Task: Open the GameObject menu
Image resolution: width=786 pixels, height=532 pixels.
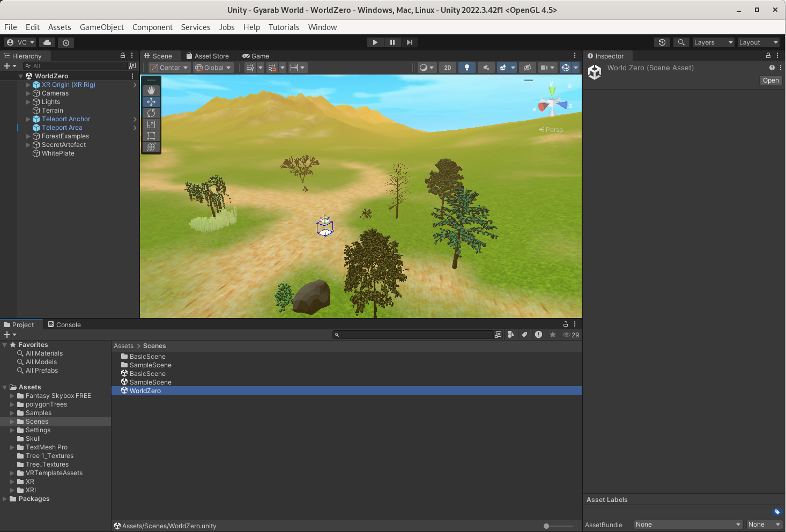Action: 101,27
